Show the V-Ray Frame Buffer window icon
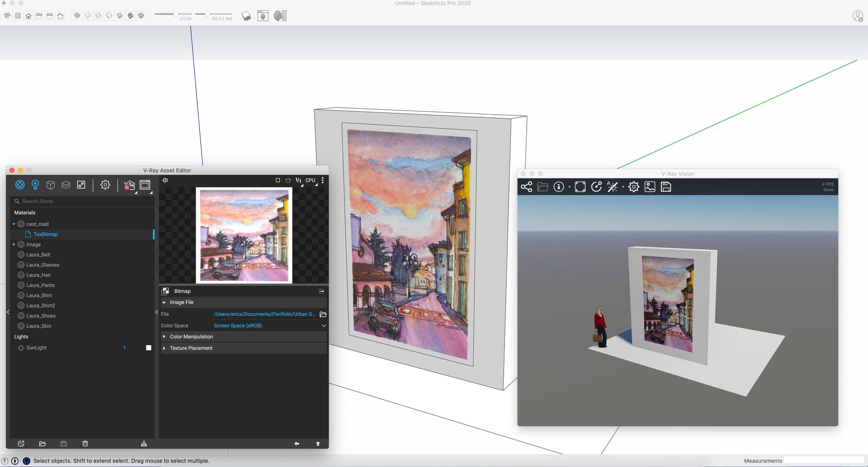This screenshot has width=868, height=467. (x=145, y=185)
